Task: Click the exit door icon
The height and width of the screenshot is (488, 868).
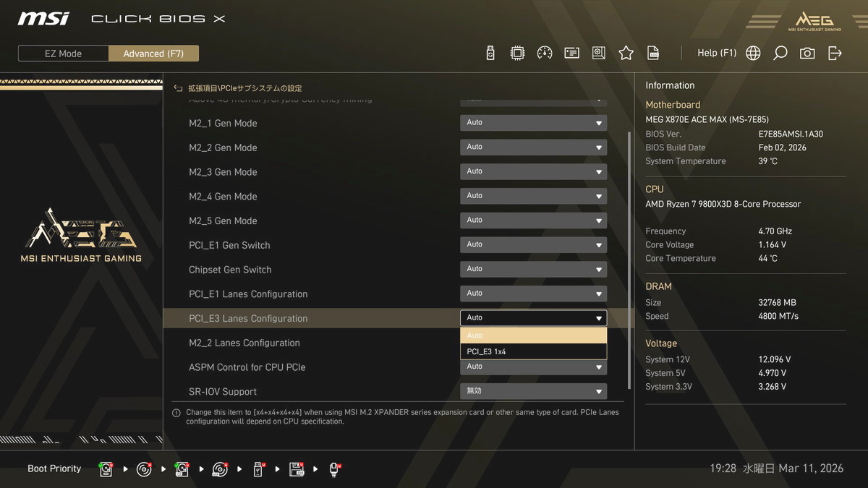Action: coord(835,53)
